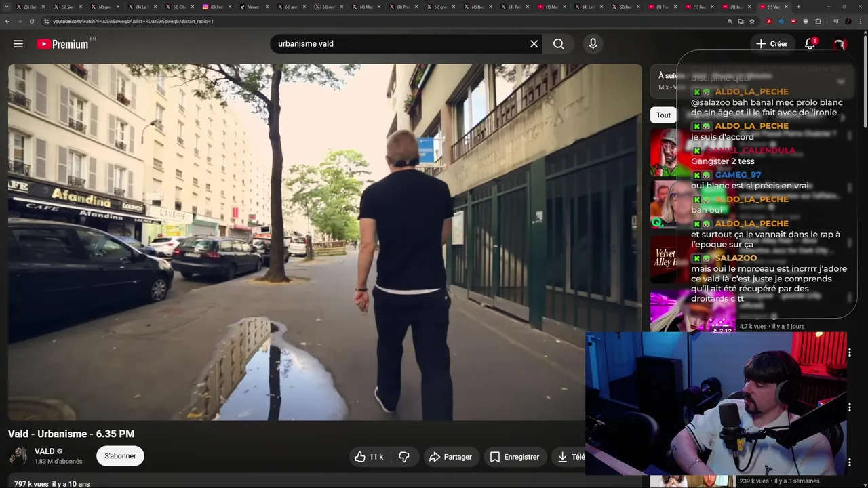Image resolution: width=868 pixels, height=488 pixels.
Task: Open browser profile avatar
Action: [848, 21]
